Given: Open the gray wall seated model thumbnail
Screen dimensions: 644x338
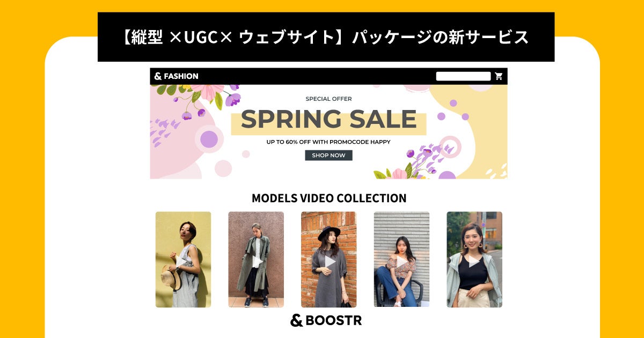Looking at the screenshot, I should coord(401,260).
